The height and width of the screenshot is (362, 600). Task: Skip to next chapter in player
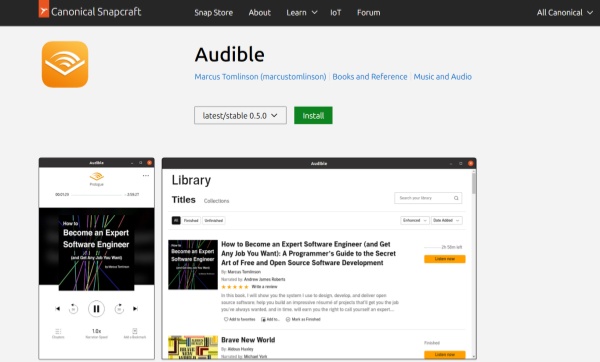tap(135, 308)
